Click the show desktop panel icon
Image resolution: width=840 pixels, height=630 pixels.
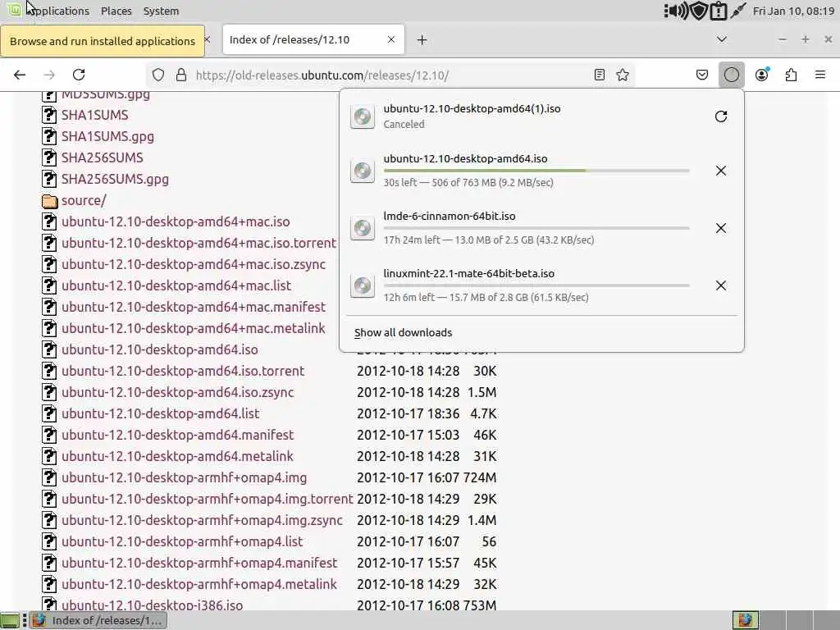point(10,620)
